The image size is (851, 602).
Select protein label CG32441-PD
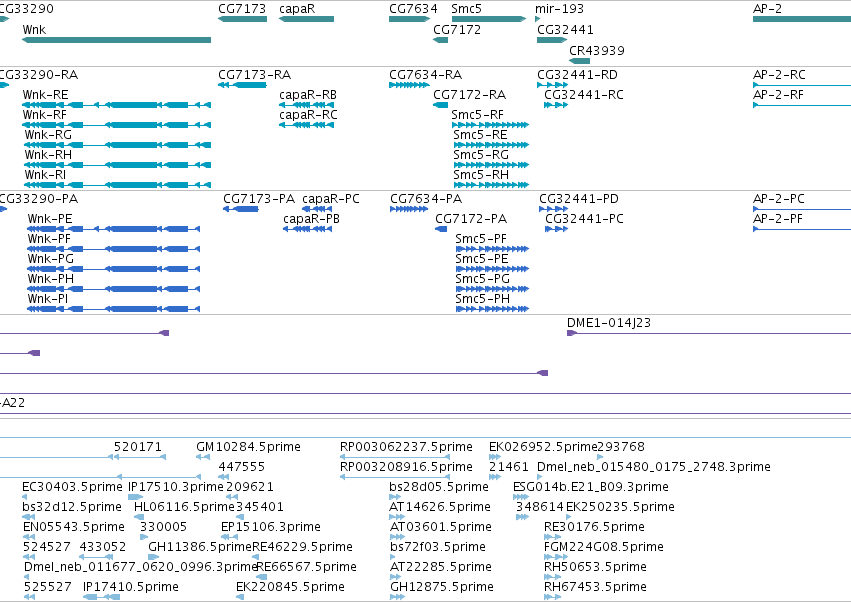click(x=579, y=199)
